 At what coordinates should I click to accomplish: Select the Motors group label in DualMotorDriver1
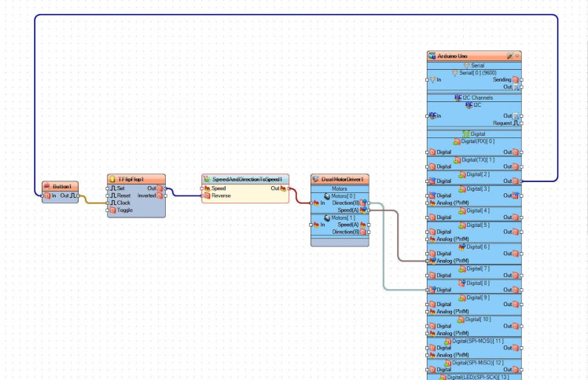tap(340, 188)
